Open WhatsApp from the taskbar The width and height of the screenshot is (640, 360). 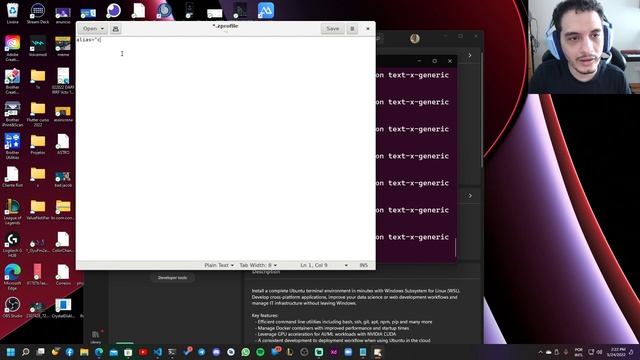(x=246, y=352)
